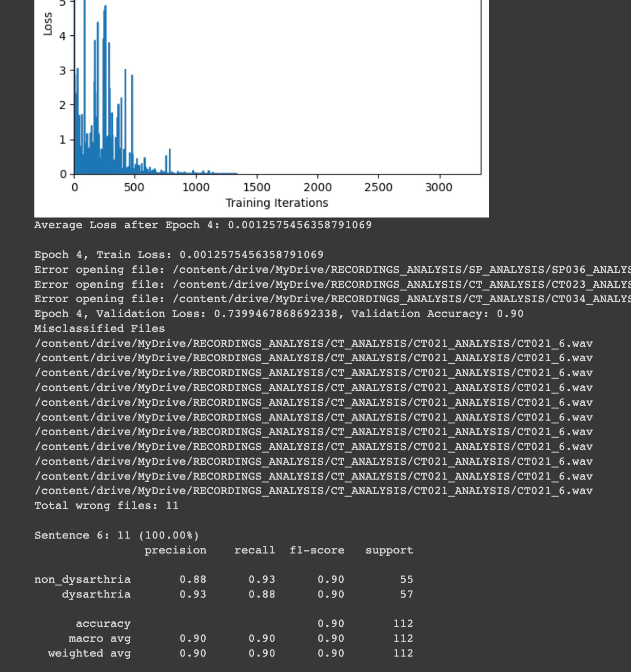Click the y-axis tick label 4

pyautogui.click(x=63, y=36)
